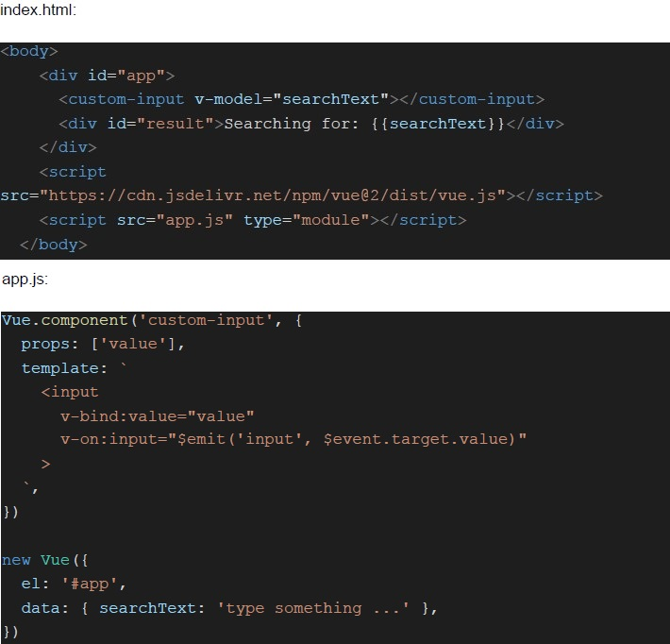Click the 'new Vue({' line
The height and width of the screenshot is (644, 670).
coord(45,560)
